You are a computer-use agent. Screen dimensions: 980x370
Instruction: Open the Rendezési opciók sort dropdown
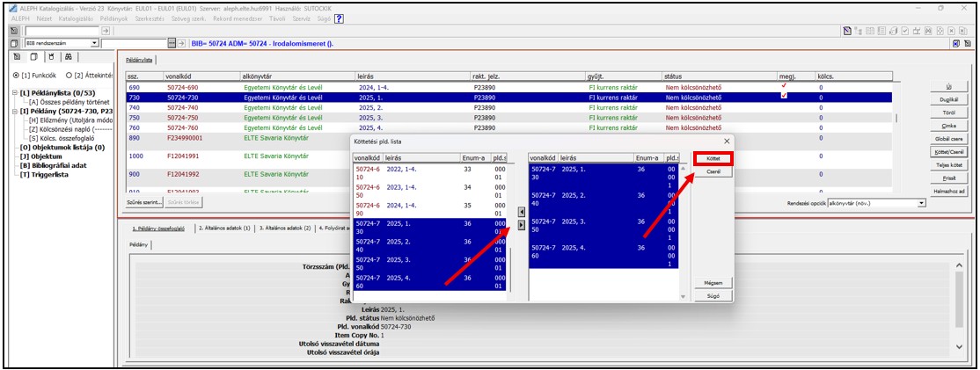click(921, 203)
